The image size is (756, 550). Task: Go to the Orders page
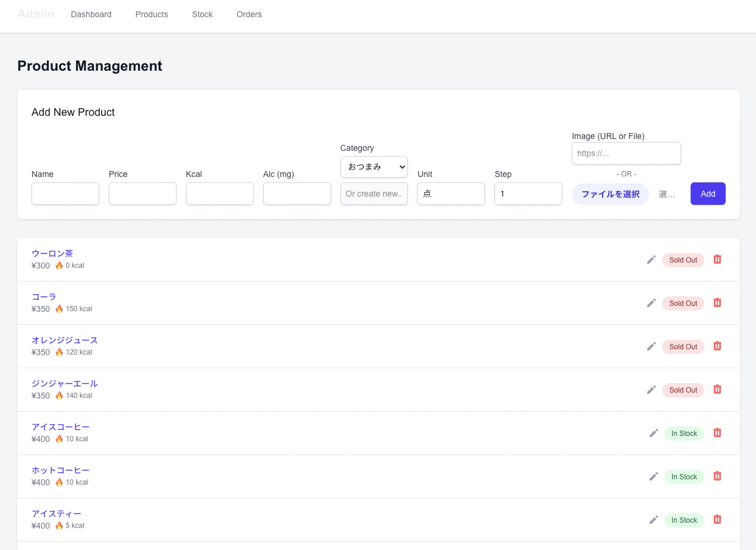249,14
